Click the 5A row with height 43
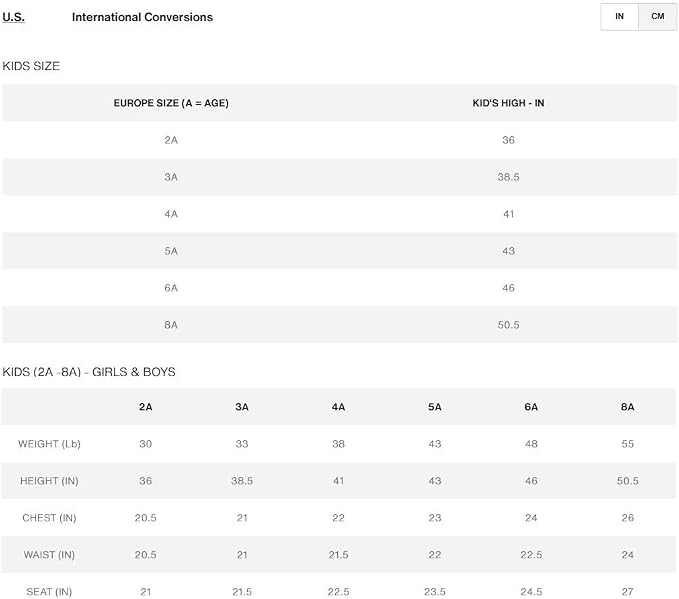 click(x=340, y=251)
